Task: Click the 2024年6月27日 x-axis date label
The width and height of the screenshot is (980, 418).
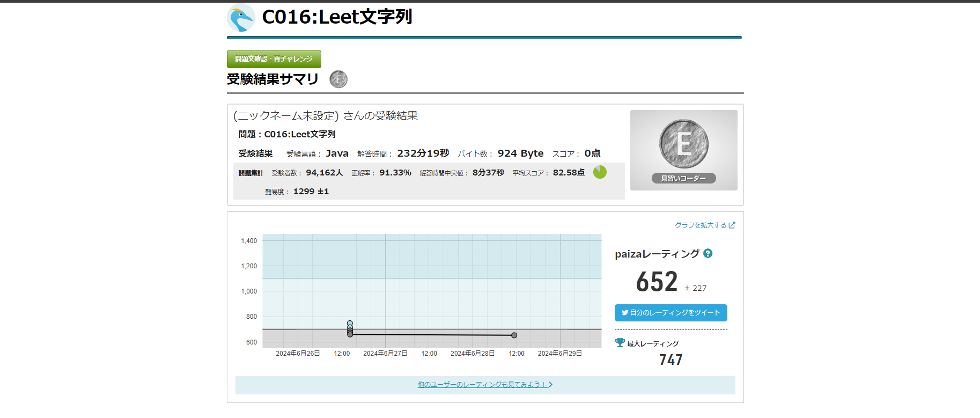Action: pyautogui.click(x=385, y=354)
